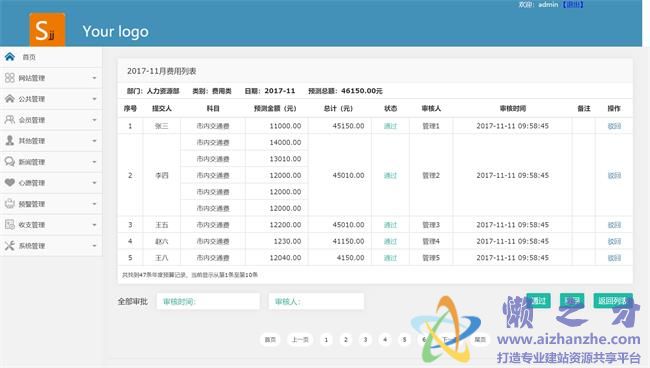Expand the 预警管理 menu arrow
This screenshot has width=650, height=368.
[x=94, y=204]
